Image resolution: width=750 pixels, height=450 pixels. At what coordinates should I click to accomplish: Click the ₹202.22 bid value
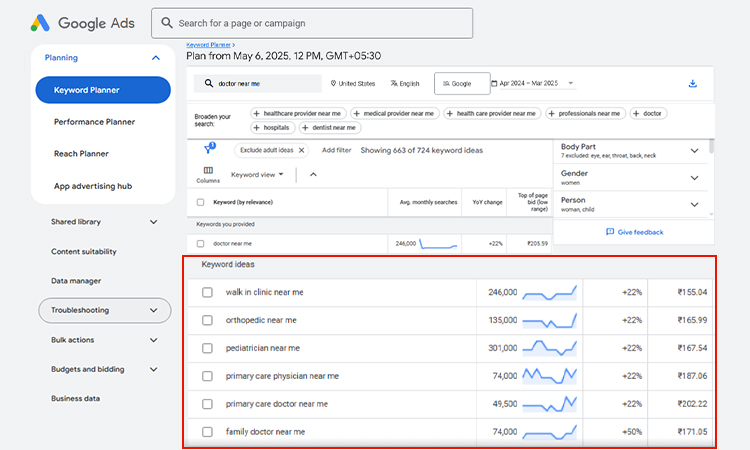[x=692, y=404]
